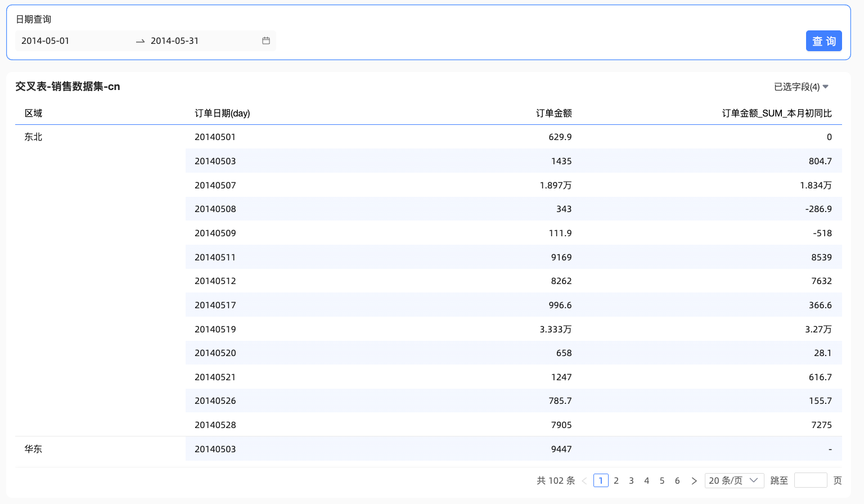Screen dimensions: 864x504
Task: Select page 1 in pagination
Action: coord(601,480)
